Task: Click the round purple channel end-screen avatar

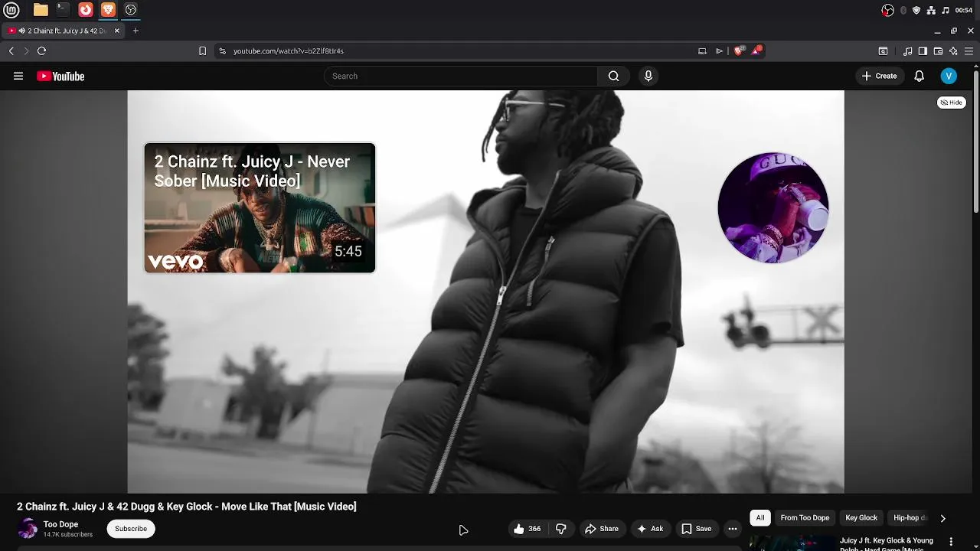Action: (x=773, y=207)
